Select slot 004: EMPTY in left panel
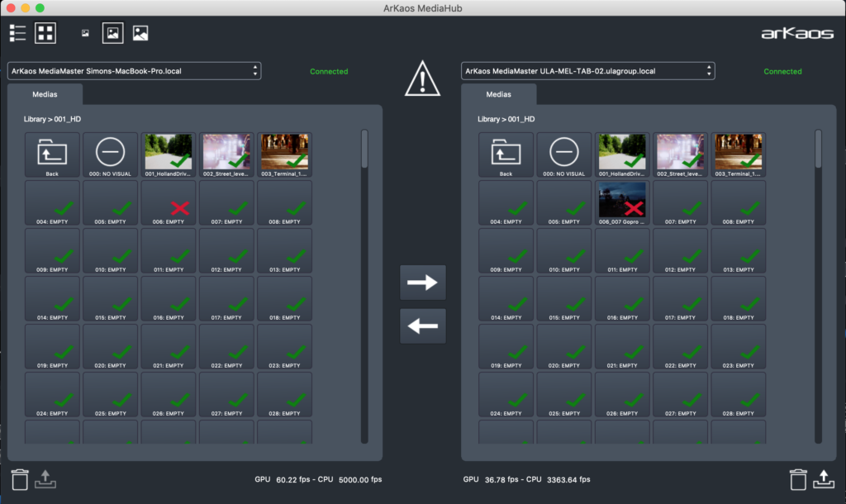 [52, 203]
